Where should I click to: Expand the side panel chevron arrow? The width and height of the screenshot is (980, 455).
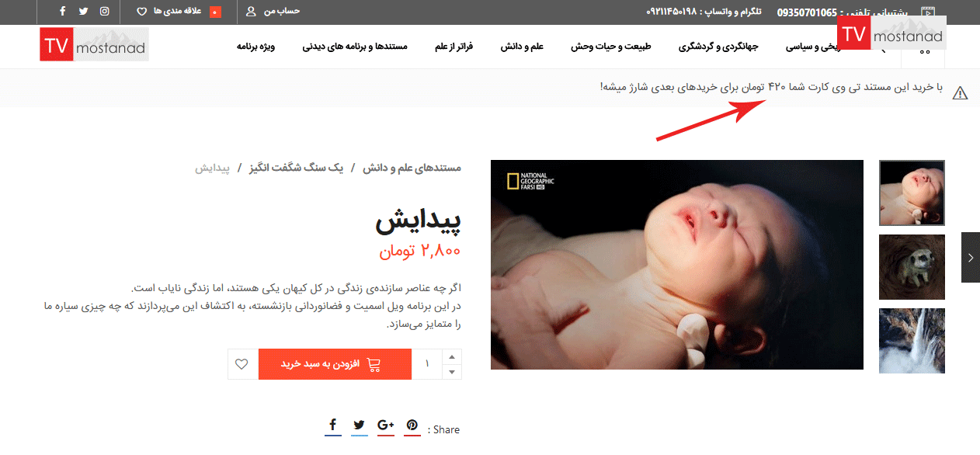971,257
